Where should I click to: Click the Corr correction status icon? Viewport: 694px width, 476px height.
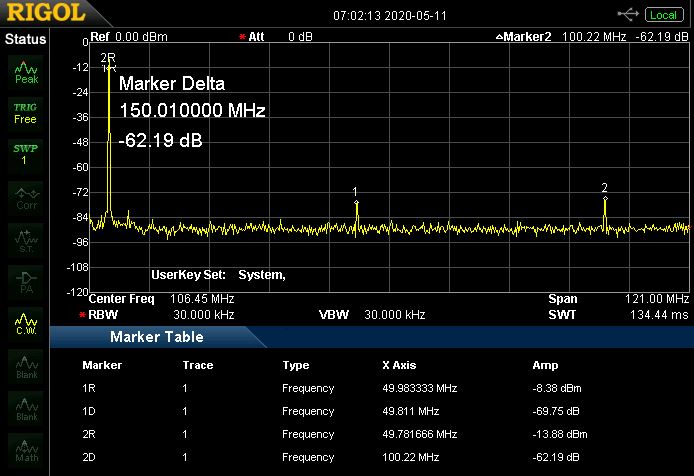[x=26, y=199]
